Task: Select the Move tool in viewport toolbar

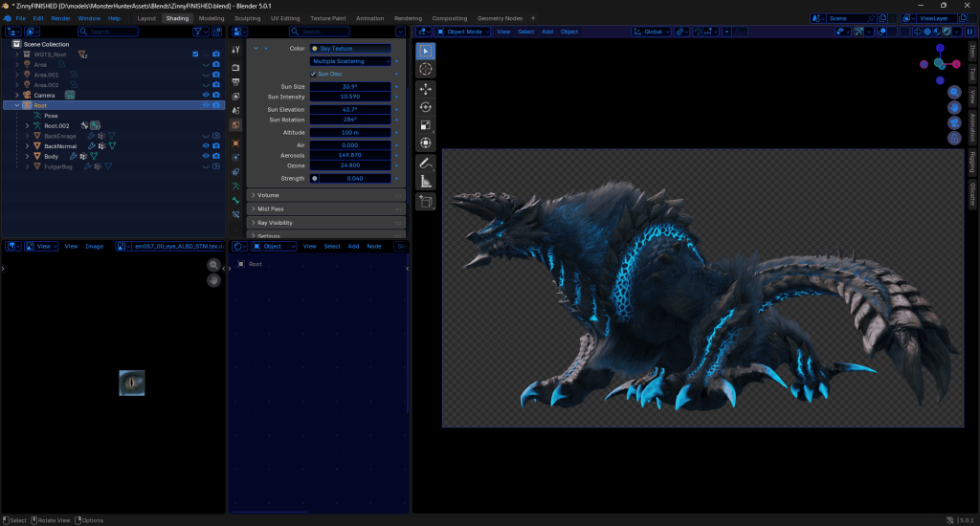Action: pos(426,89)
